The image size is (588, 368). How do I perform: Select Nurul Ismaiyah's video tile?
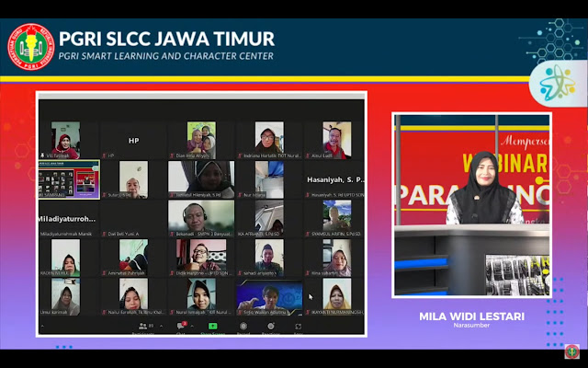[x=201, y=296]
